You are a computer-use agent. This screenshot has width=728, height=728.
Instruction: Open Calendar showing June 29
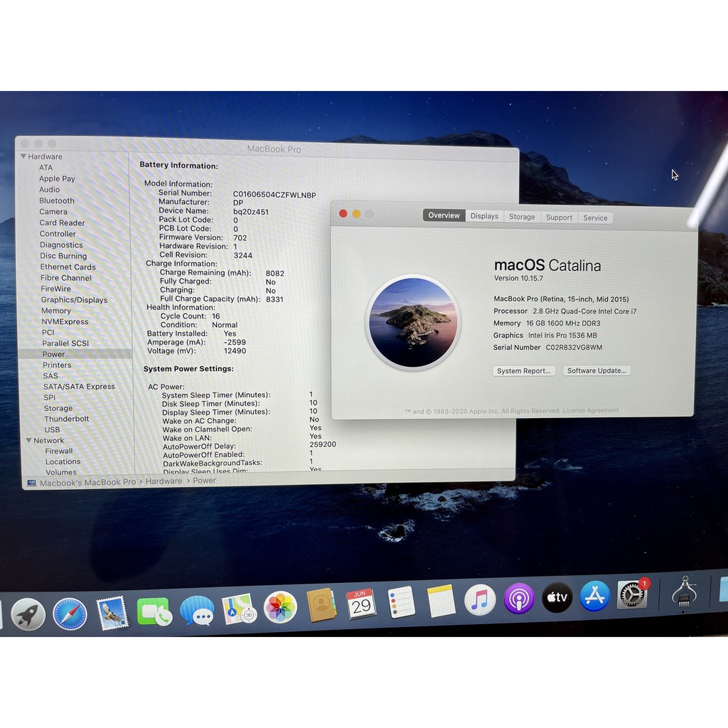click(361, 604)
